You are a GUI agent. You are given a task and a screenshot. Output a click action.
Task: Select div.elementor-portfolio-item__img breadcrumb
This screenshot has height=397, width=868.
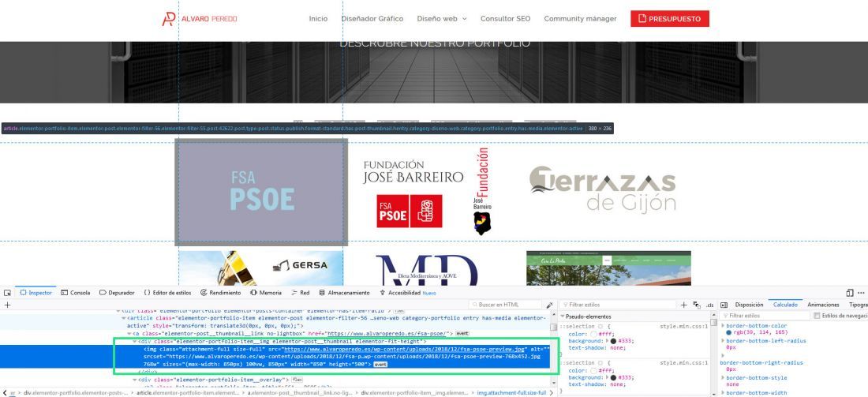pyautogui.click(x=414, y=392)
